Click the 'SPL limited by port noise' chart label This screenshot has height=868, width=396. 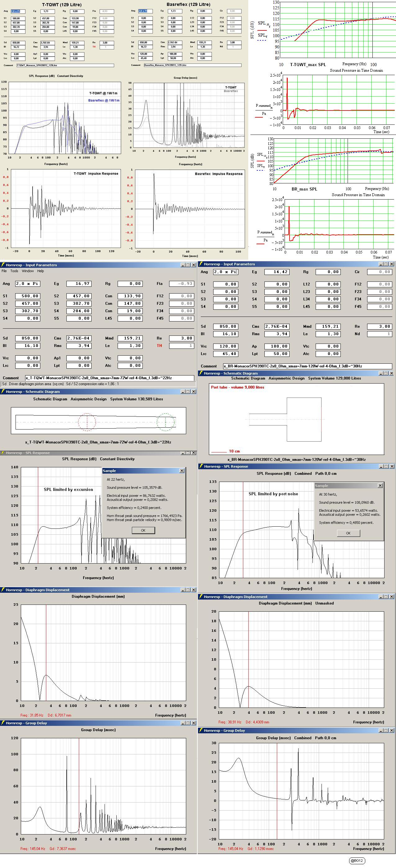click(273, 494)
